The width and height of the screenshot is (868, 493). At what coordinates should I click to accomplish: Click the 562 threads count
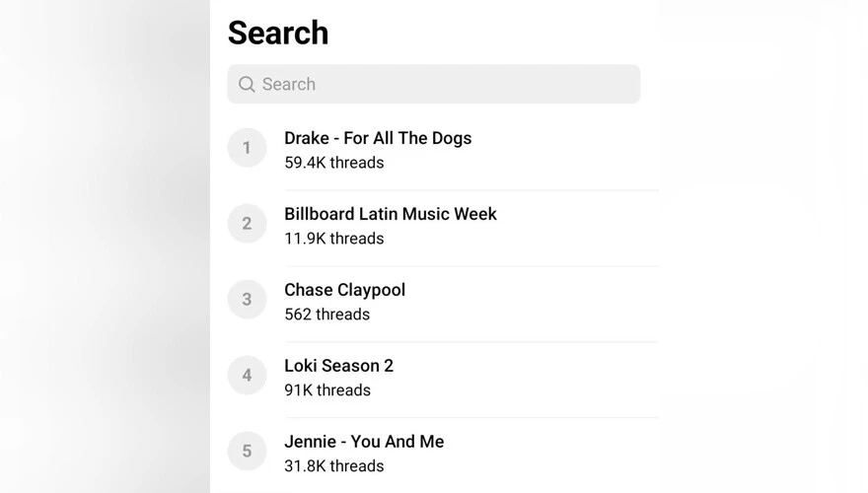(326, 315)
